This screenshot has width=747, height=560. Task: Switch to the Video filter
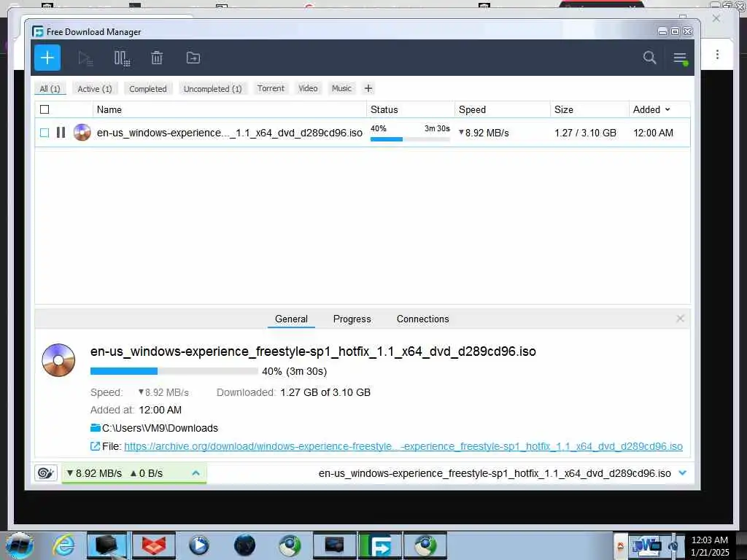308,88
